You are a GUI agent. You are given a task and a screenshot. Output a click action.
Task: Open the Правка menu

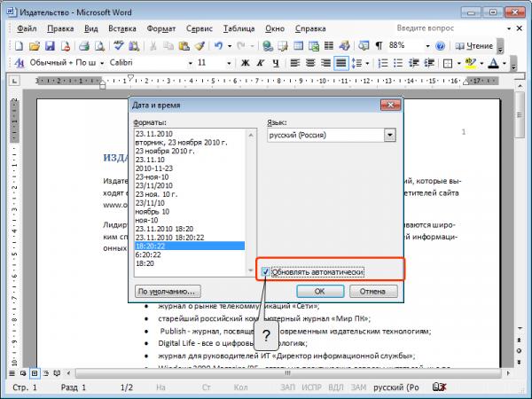point(60,28)
